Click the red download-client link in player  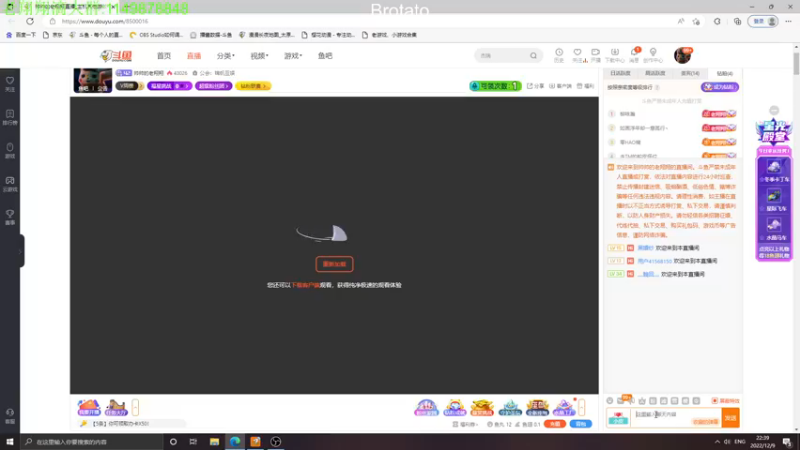[x=305, y=285]
